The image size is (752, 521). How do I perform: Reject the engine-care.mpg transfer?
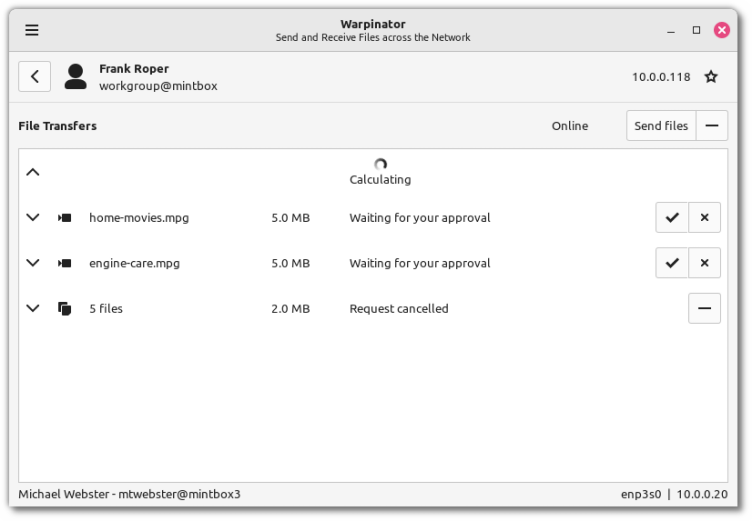point(704,263)
